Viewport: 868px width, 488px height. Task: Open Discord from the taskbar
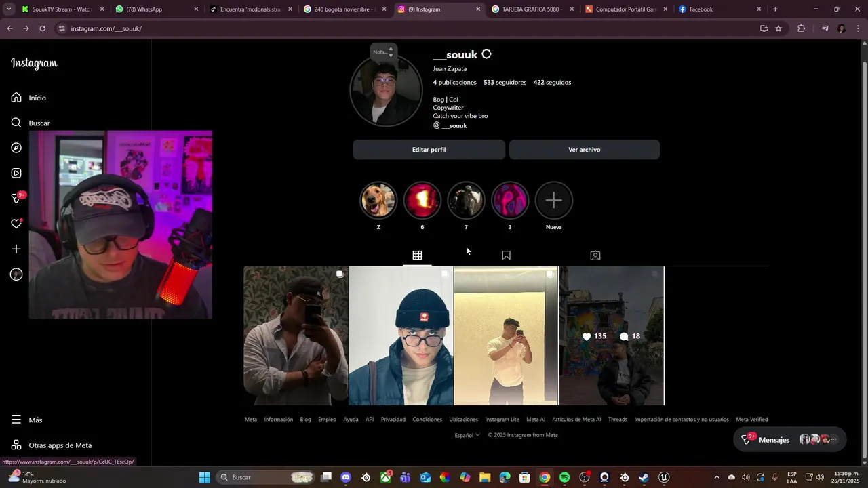tap(346, 477)
